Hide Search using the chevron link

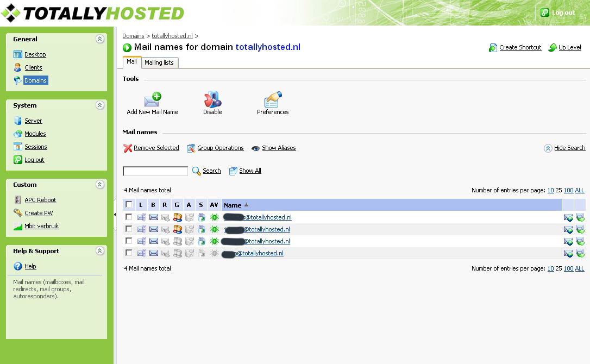pos(548,148)
